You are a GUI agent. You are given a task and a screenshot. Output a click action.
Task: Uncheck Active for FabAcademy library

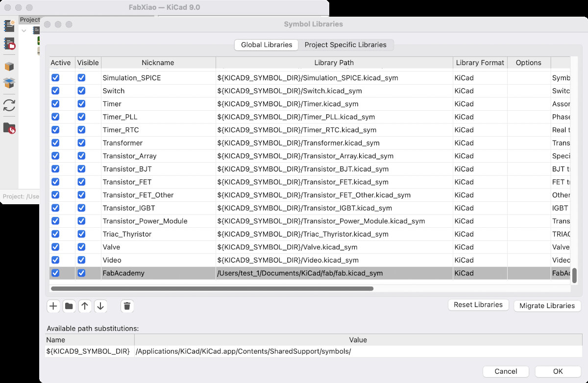point(55,273)
